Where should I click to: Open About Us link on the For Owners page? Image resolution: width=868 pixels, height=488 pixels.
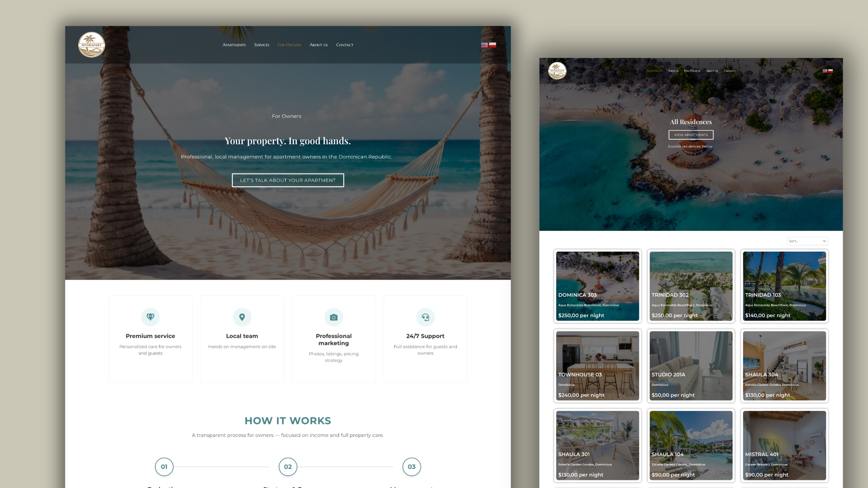[318, 45]
